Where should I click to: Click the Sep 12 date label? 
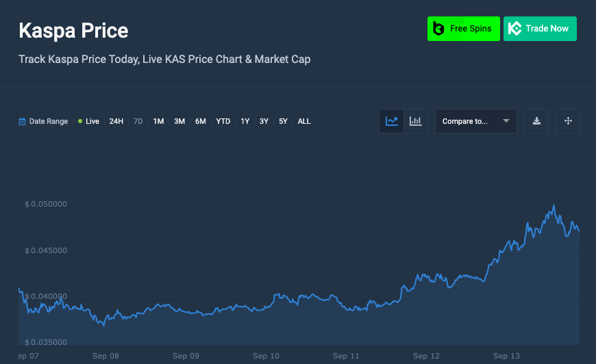click(426, 356)
